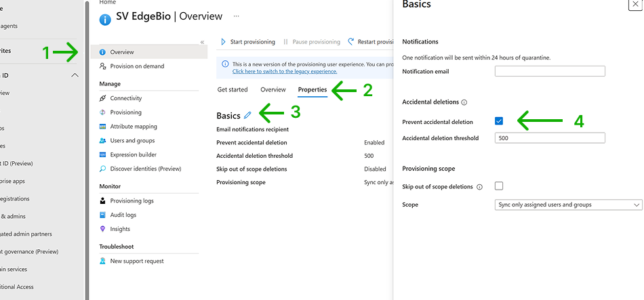Click the Restart provisioning circular arrow icon
Image resolution: width=644 pixels, height=300 pixels.
[350, 41]
